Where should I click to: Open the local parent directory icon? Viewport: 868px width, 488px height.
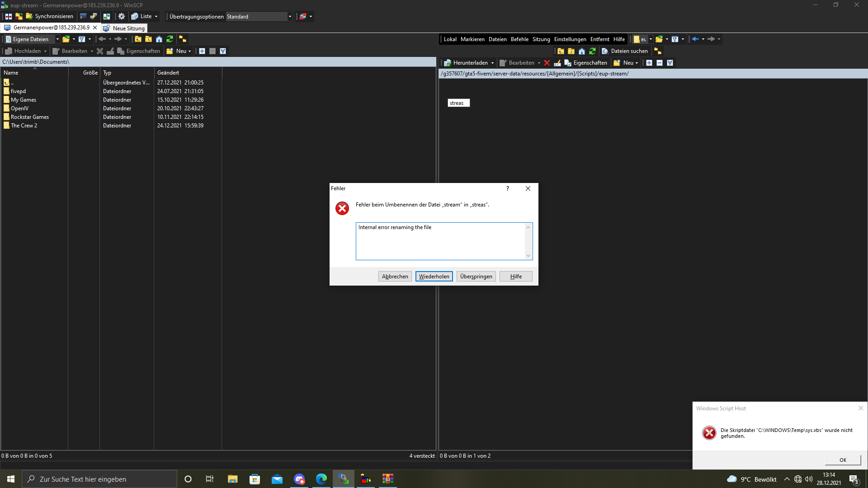138,39
